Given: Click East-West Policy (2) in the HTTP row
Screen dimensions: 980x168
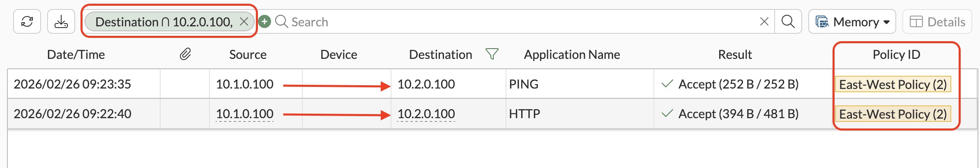Looking at the screenshot, I should (893, 114).
